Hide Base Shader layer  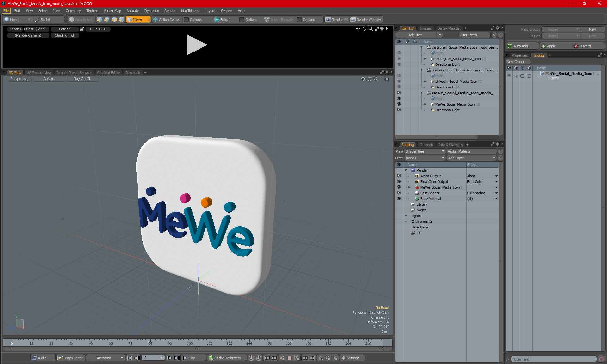tap(399, 193)
